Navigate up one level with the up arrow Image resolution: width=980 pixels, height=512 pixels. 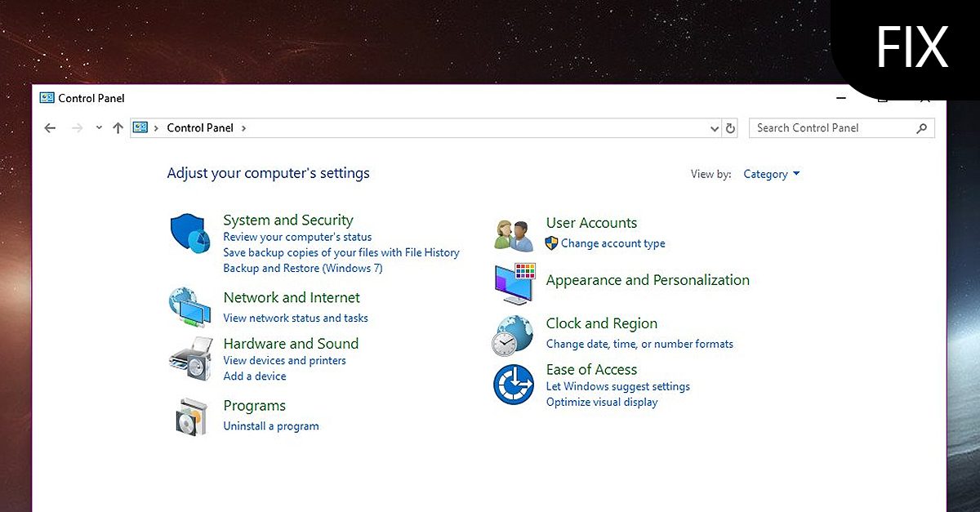117,127
